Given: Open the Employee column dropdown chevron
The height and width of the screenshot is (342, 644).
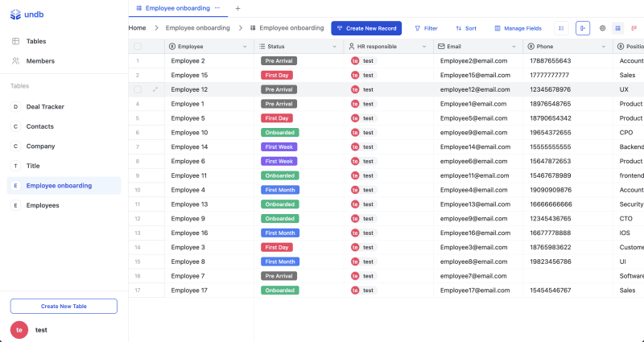Looking at the screenshot, I should [245, 47].
